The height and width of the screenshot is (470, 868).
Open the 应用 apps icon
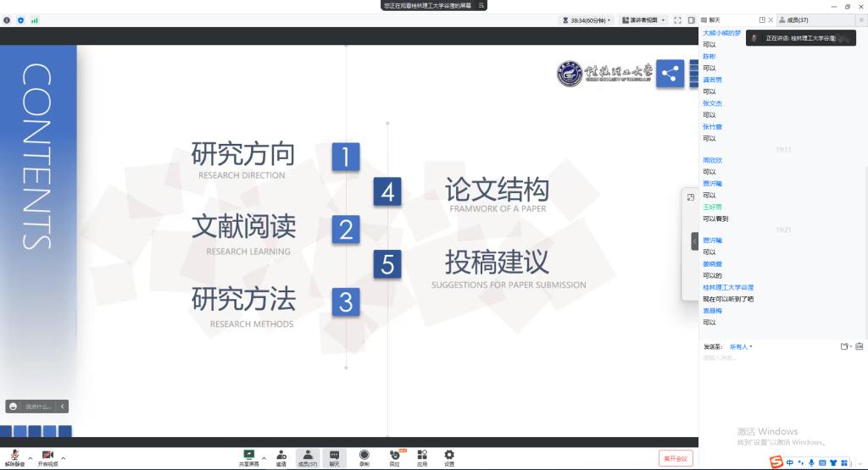point(422,456)
